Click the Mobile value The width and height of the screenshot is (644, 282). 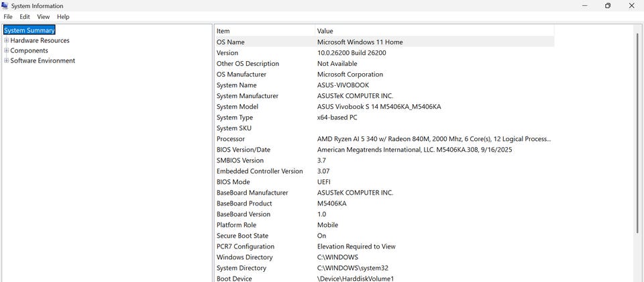[328, 225]
